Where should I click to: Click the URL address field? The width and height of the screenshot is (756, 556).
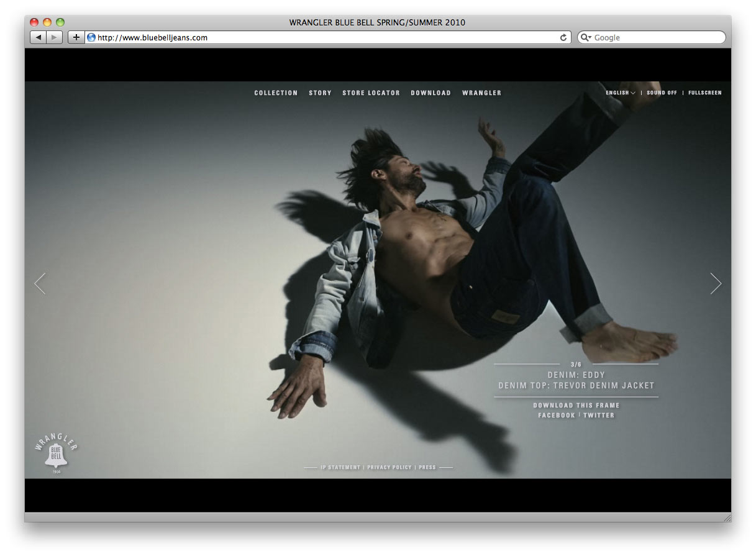(x=328, y=37)
